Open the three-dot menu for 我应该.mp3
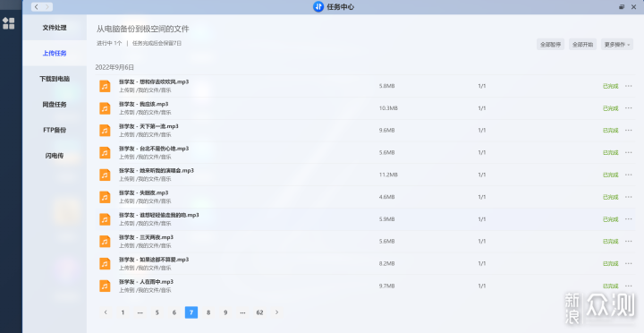The image size is (644, 333). (629, 108)
